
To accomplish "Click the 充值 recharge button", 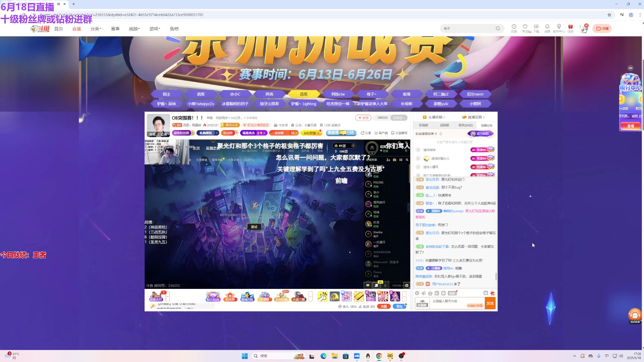I will [384, 306].
